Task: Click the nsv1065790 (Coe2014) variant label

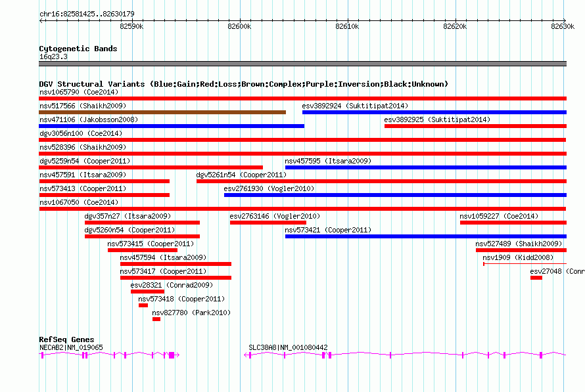Action: (79, 92)
